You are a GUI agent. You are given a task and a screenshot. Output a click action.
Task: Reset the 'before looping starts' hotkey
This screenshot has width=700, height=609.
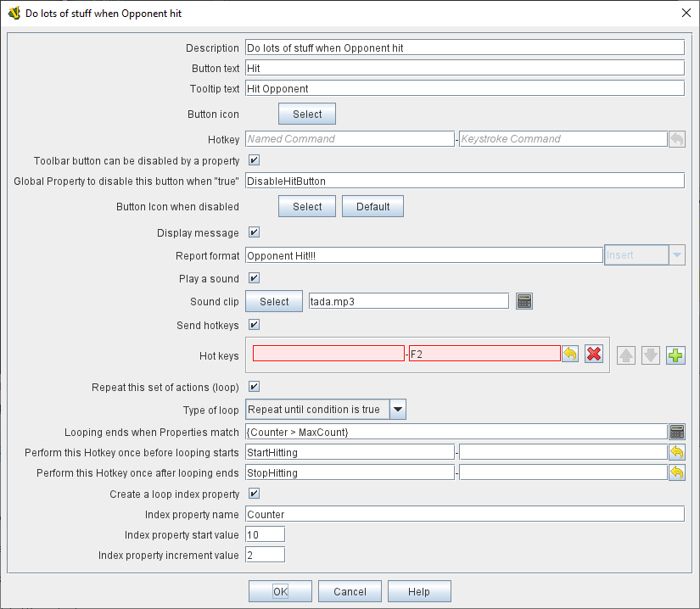[676, 452]
